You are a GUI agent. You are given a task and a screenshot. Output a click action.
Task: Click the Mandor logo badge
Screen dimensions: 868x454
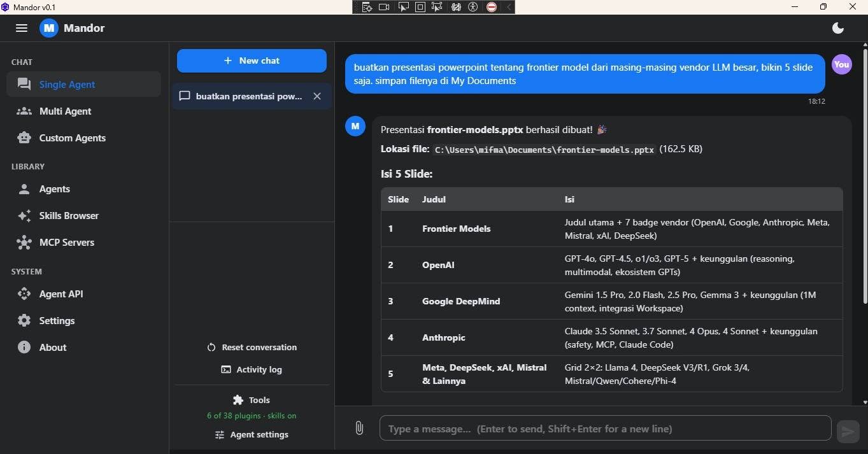click(49, 28)
